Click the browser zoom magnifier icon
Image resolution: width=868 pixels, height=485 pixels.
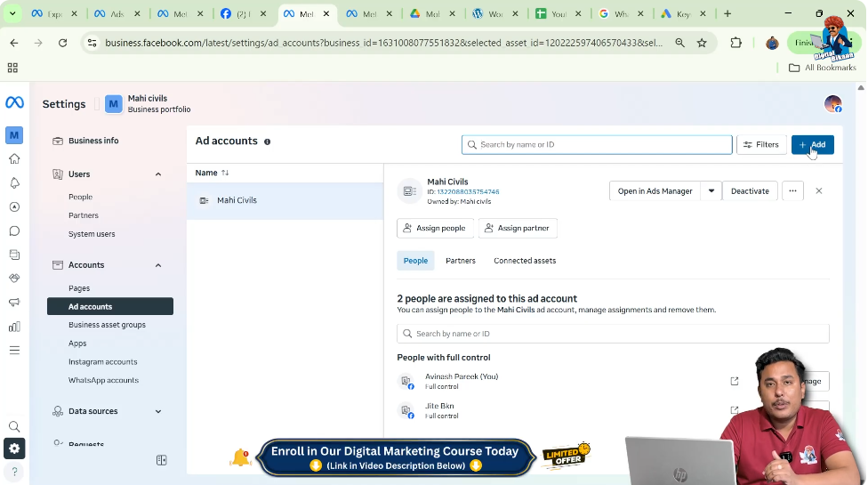[679, 43]
